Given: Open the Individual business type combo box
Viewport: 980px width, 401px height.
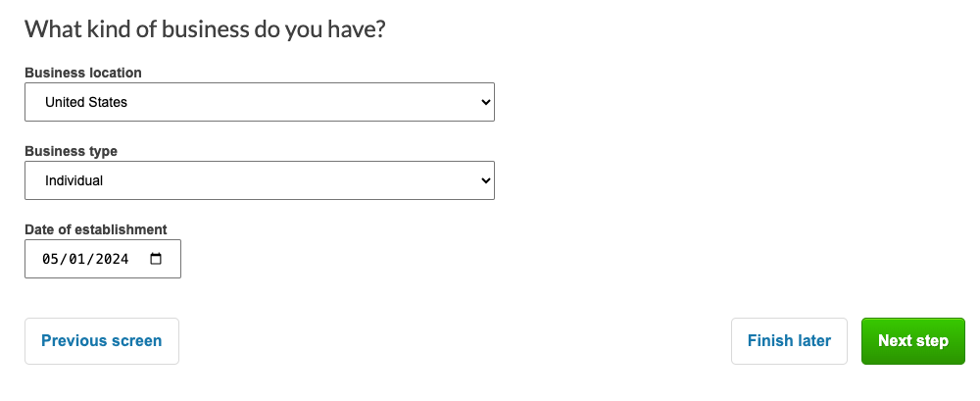Looking at the screenshot, I should point(260,180).
